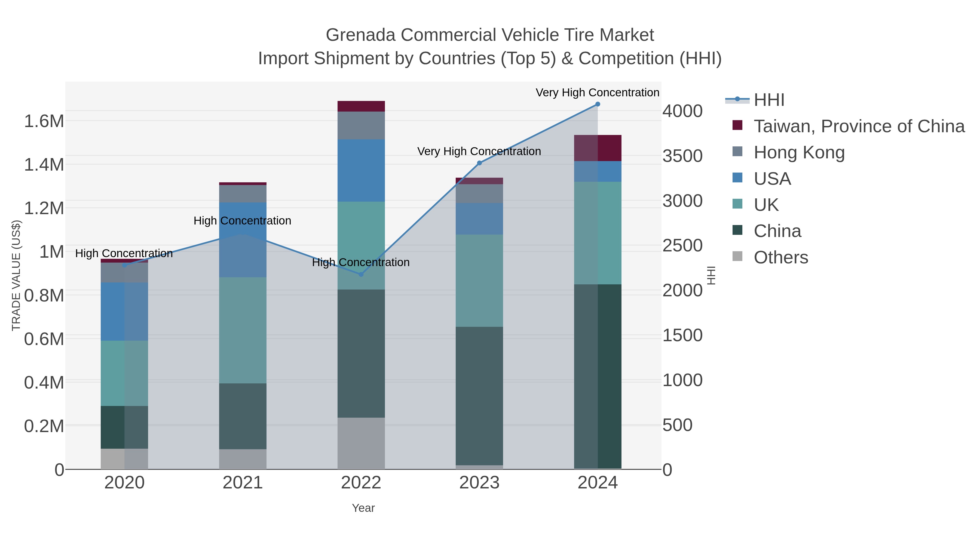Toggle the Hong Kong legend label
The image size is (980, 551).
(799, 152)
